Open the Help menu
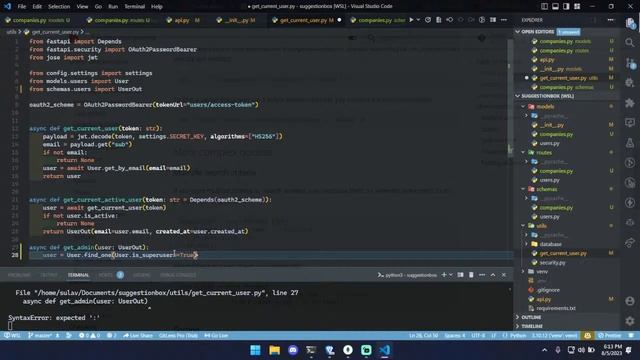Image resolution: width=640 pixels, height=360 pixels. [x=157, y=7]
